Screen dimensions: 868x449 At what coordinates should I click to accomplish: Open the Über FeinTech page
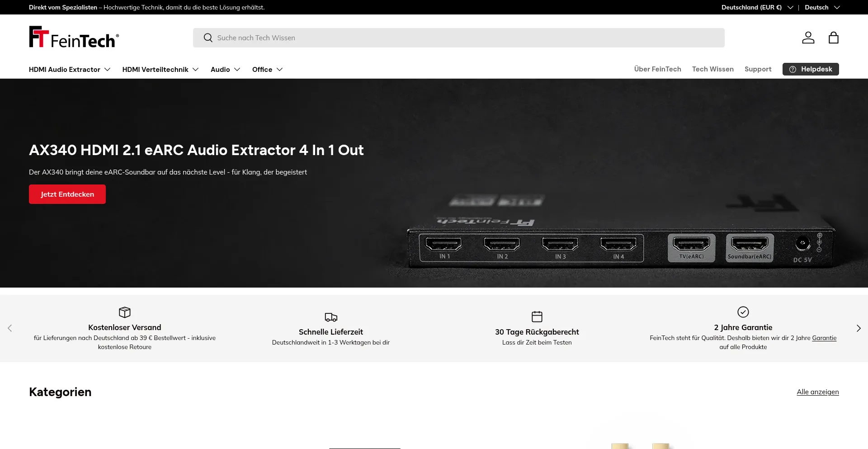pyautogui.click(x=658, y=69)
